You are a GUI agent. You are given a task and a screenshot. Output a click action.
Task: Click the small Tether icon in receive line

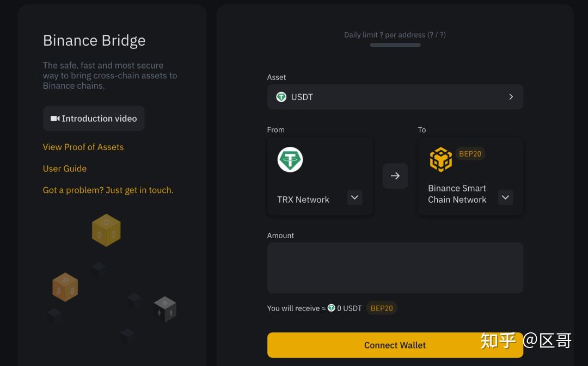tap(331, 308)
